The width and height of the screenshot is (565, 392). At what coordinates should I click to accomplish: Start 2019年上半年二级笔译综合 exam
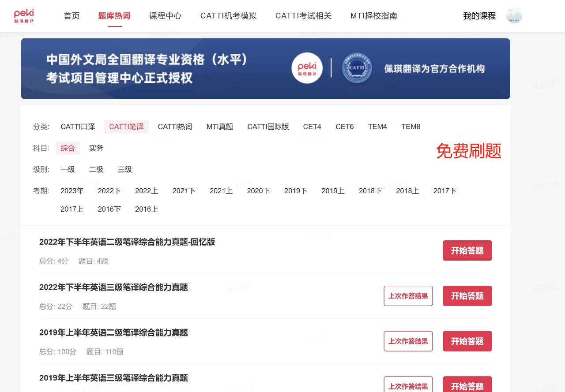467,341
